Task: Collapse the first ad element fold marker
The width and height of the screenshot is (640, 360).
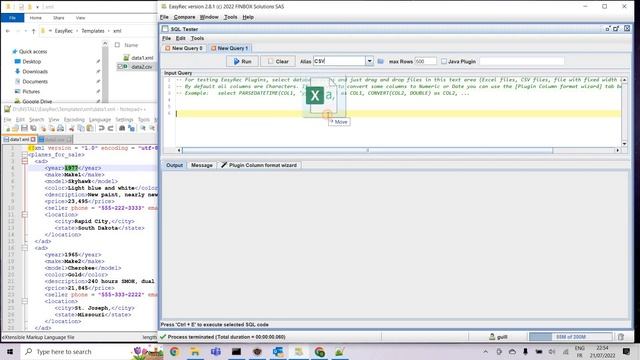Action: 25,161
